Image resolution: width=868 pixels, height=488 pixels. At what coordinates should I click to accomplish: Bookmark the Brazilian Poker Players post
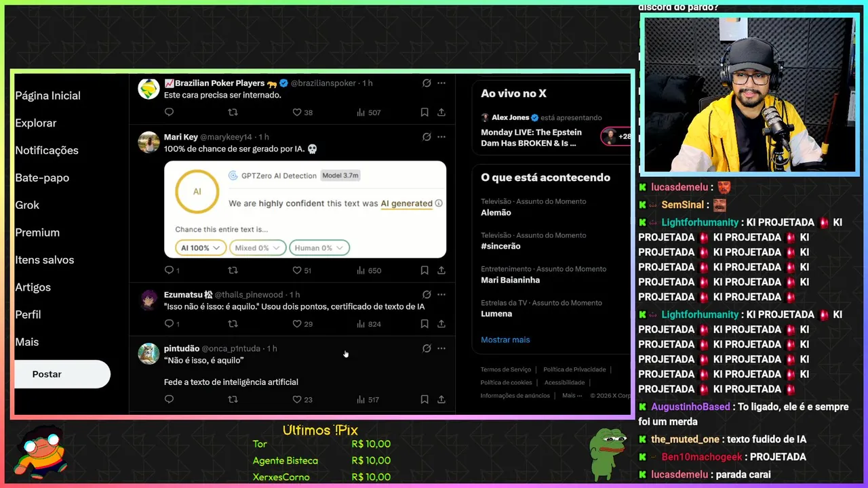[x=425, y=113]
